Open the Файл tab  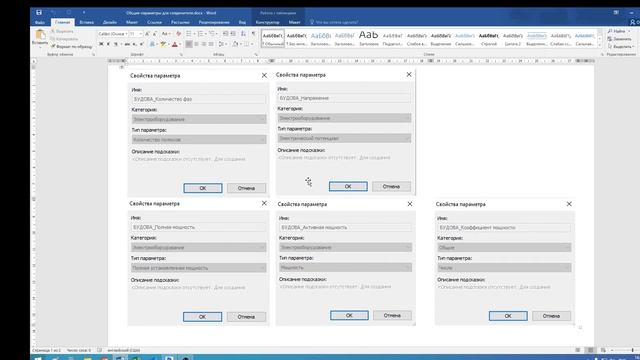click(40, 22)
